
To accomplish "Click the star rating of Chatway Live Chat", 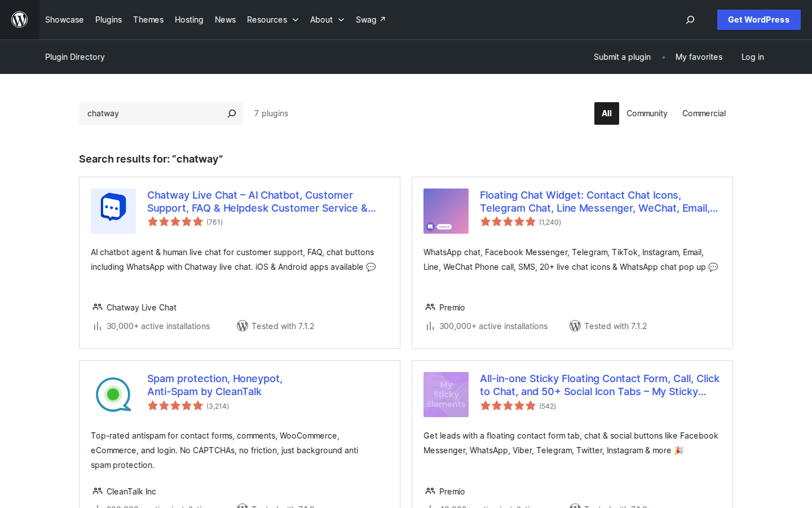I will click(x=175, y=222).
